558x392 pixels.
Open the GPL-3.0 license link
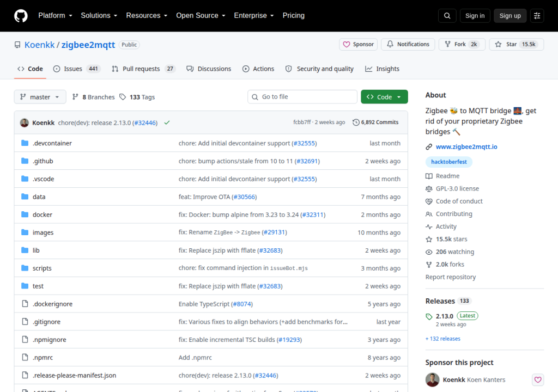click(452, 188)
